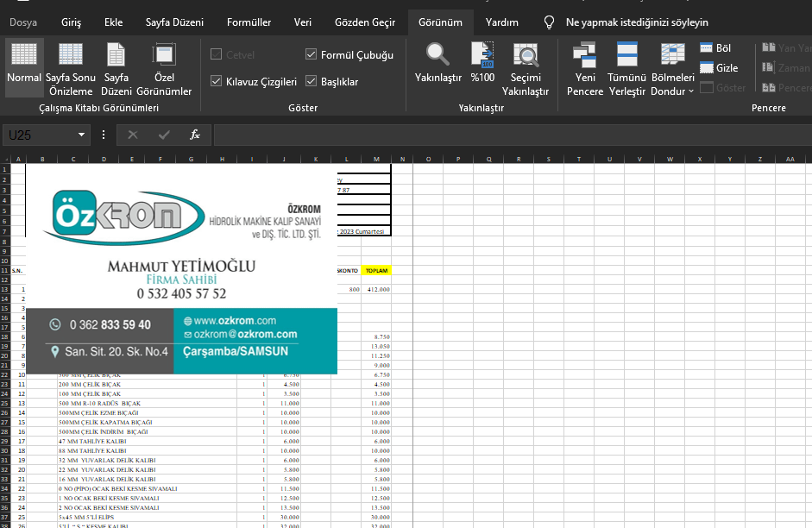Click the select-all corner triangle
Screen dimensions: 812x528
[x=6, y=159]
